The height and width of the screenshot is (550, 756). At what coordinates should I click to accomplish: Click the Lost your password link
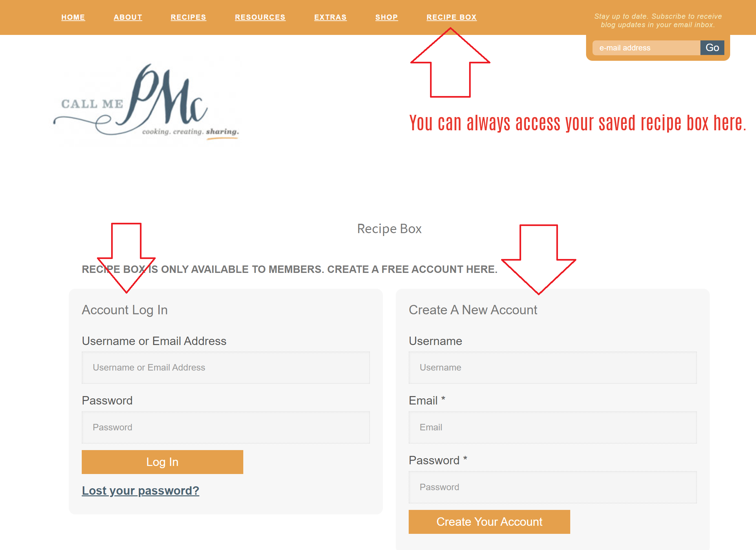click(x=142, y=490)
